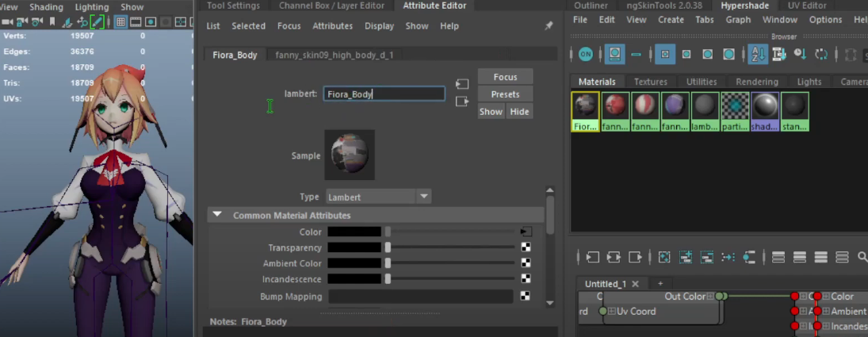Screen dimensions: 868x337
Task: Select view as list dash icon in Hypershade
Action: pos(636,54)
